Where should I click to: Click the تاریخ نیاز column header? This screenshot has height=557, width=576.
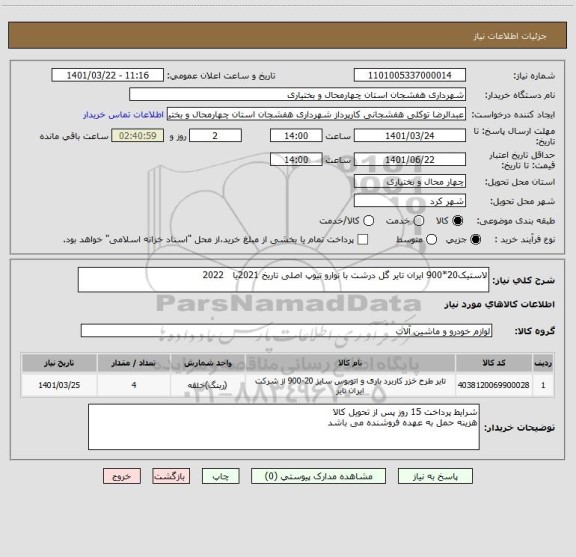[x=59, y=363]
